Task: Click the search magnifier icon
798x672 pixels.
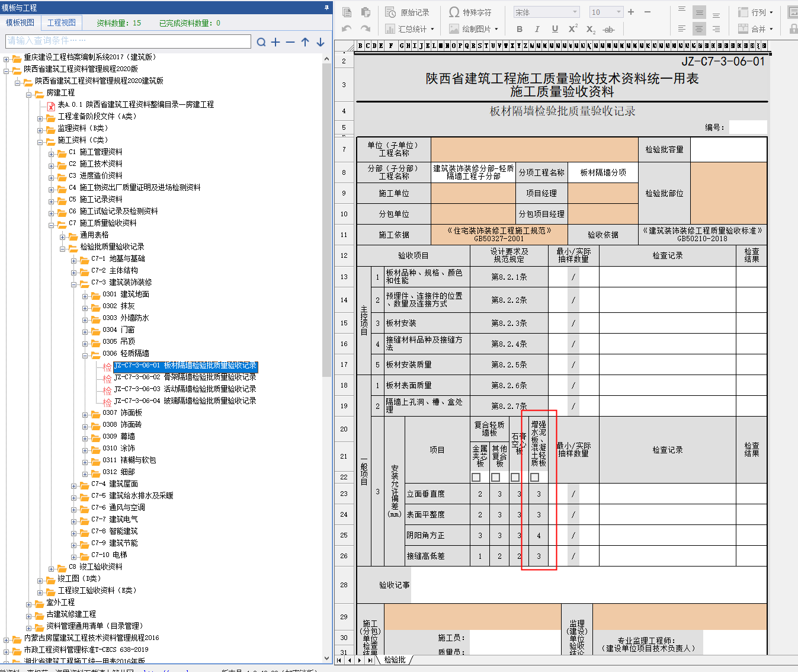Action: pyautogui.click(x=261, y=42)
